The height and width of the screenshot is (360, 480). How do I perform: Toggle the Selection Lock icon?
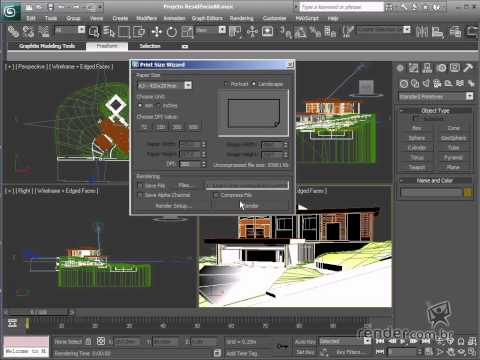pyautogui.click(x=88, y=341)
